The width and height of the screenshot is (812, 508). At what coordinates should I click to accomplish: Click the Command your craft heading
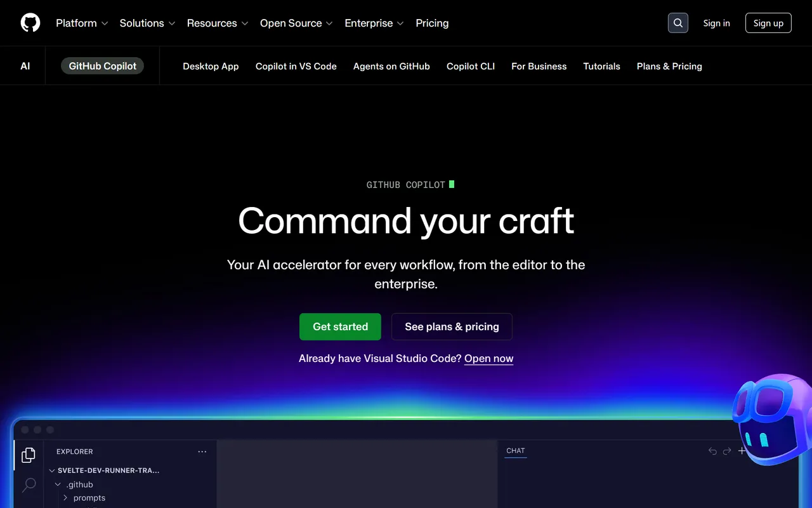(x=406, y=221)
